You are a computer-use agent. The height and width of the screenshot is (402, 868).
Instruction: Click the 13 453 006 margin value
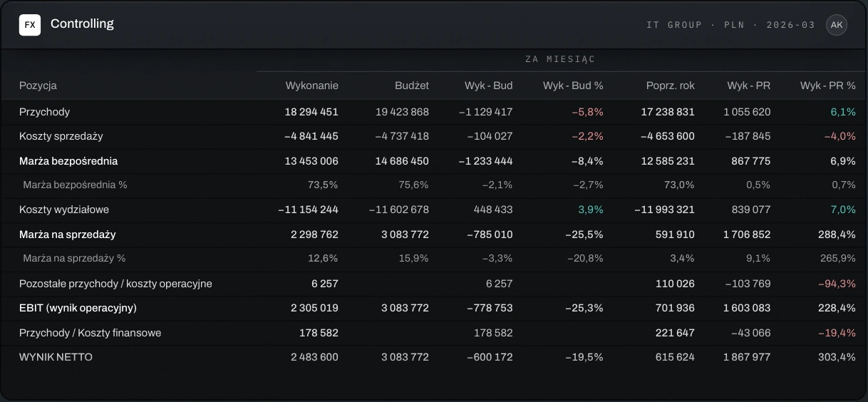pyautogui.click(x=311, y=161)
